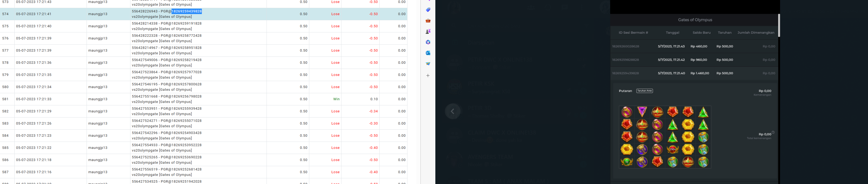Viewport: 868px width, 184px height.
Task: Click the Gates of Olympus panel title
Action: pyautogui.click(x=695, y=20)
